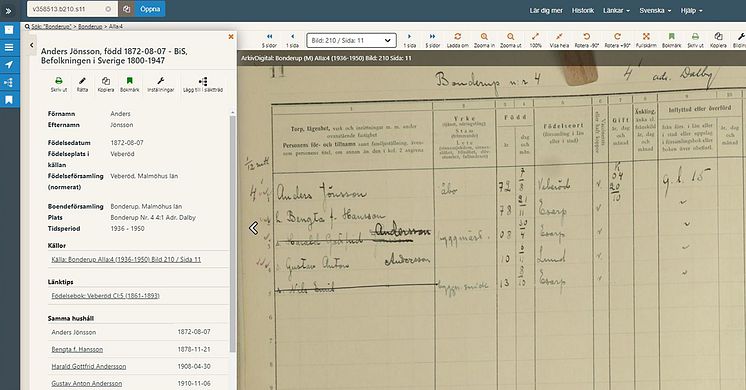746x390 pixels.
Task: Click the Skriv ut printer icon in person panel
Action: point(59,81)
